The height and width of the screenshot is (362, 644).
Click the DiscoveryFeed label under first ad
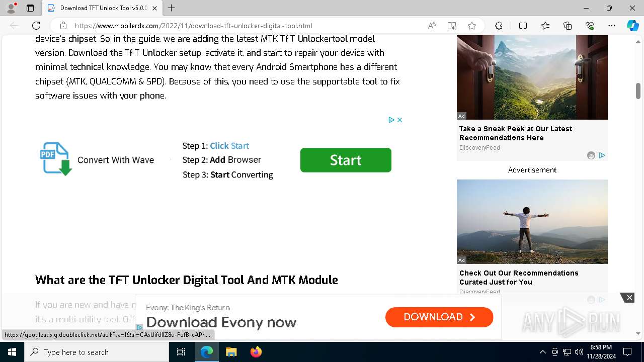[479, 148]
